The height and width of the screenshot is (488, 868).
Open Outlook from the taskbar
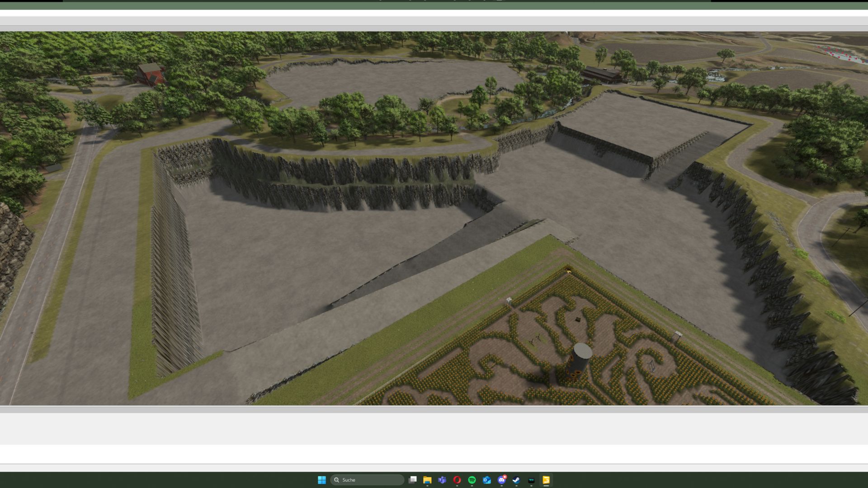487,480
